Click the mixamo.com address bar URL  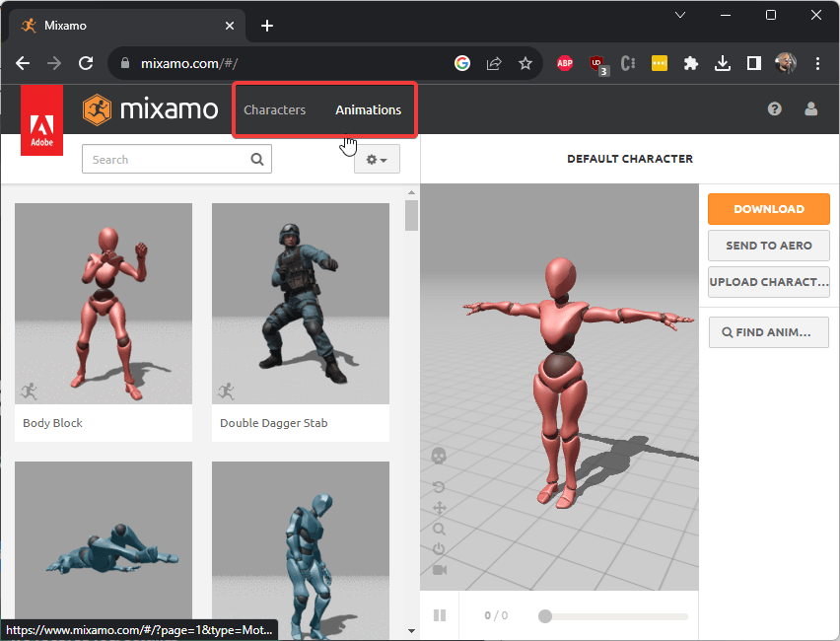(x=189, y=63)
